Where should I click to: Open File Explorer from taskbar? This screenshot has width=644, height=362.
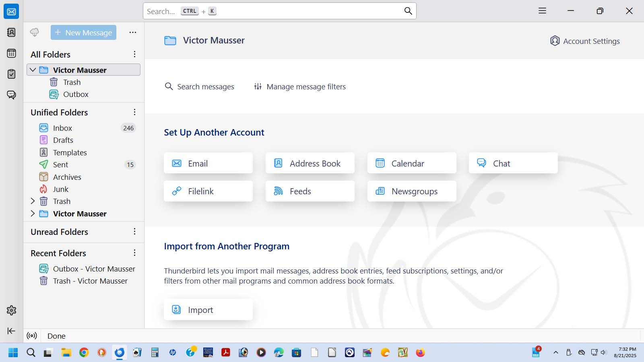66,352
